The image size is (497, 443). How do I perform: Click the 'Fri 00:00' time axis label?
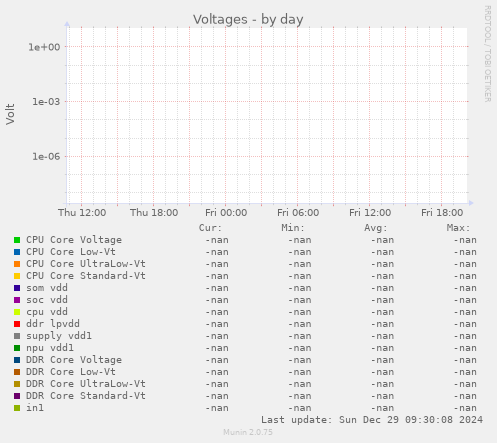(226, 213)
